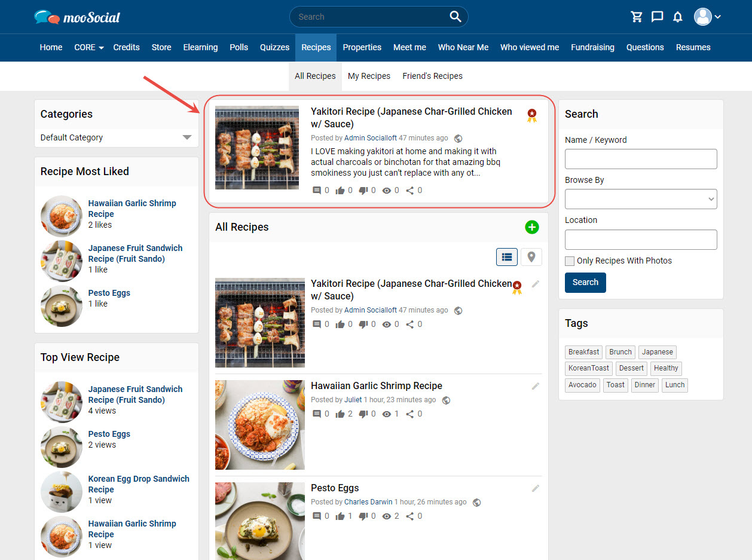Check Only Recipes With Photos
The height and width of the screenshot is (560, 752).
point(570,261)
